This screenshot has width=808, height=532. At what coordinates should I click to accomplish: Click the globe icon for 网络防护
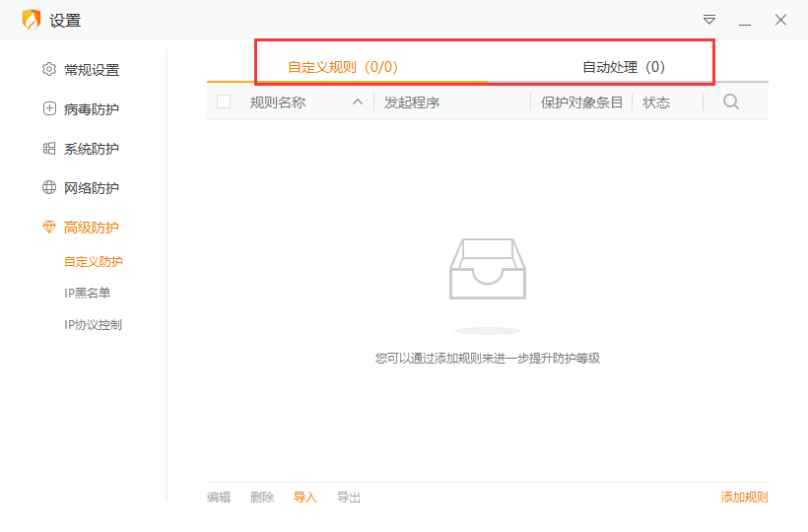pyautogui.click(x=49, y=188)
